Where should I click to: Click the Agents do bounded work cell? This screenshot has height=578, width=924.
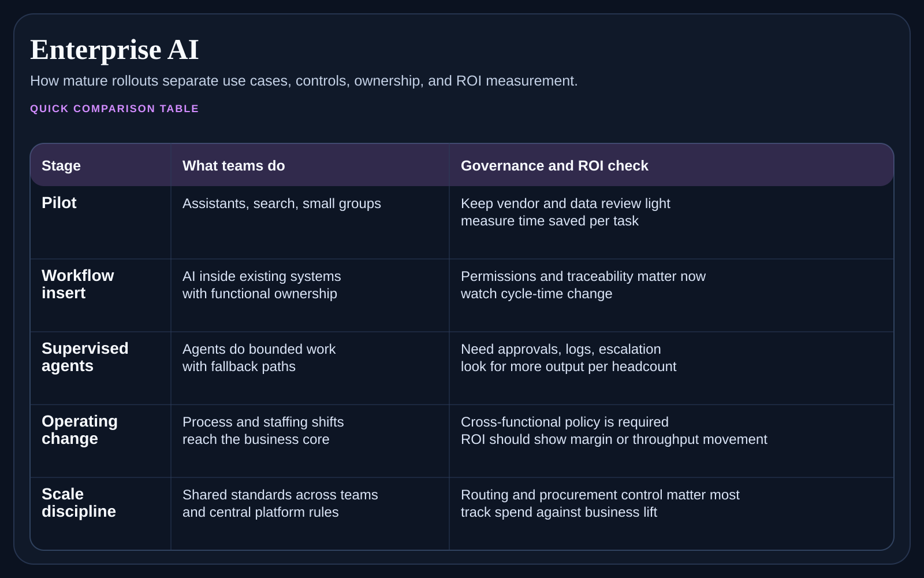tap(259, 357)
